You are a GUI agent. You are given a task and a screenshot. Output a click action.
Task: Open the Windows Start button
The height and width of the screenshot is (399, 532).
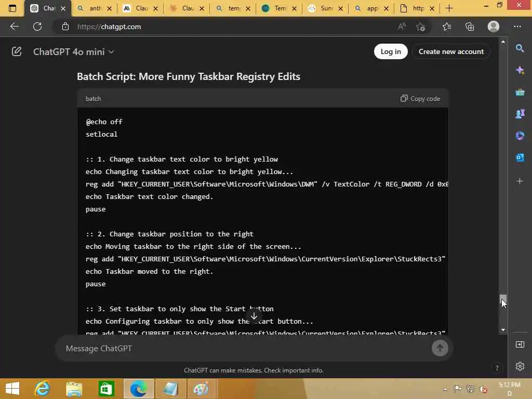(12, 389)
